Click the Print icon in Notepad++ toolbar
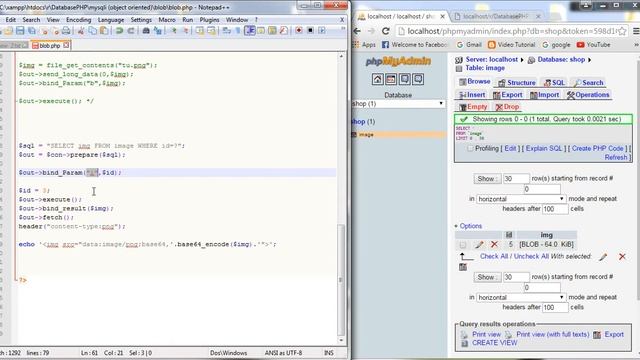This screenshot has height=360, width=640. click(x=66, y=31)
